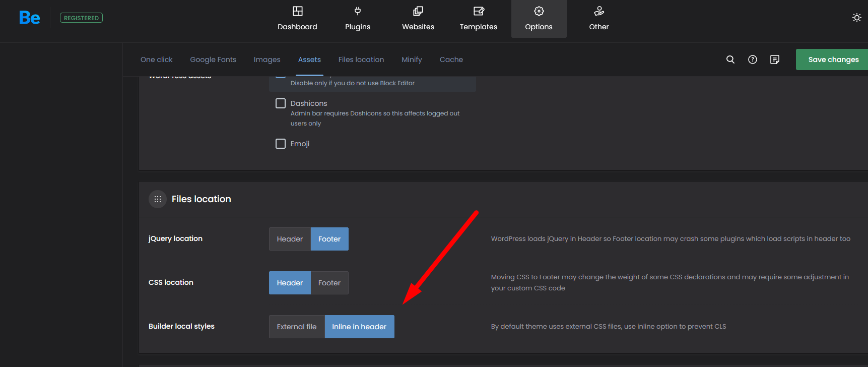The width and height of the screenshot is (868, 367).
Task: Switch to the Cache tab
Action: pos(451,59)
